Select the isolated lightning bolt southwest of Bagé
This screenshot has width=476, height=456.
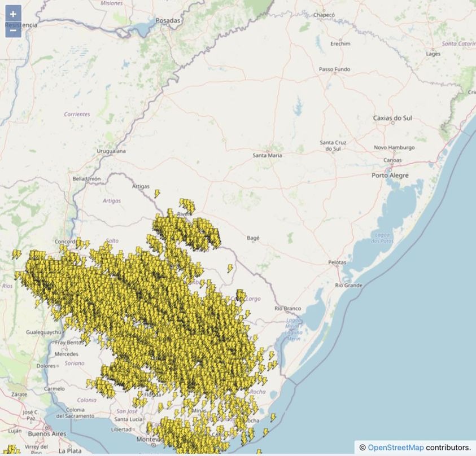click(230, 269)
